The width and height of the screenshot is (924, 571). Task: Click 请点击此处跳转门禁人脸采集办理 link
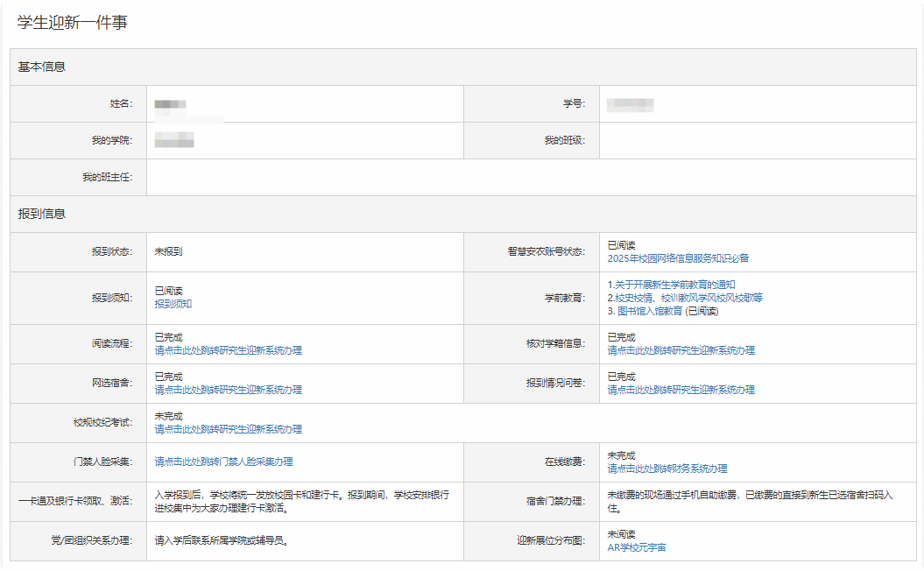[x=223, y=462]
